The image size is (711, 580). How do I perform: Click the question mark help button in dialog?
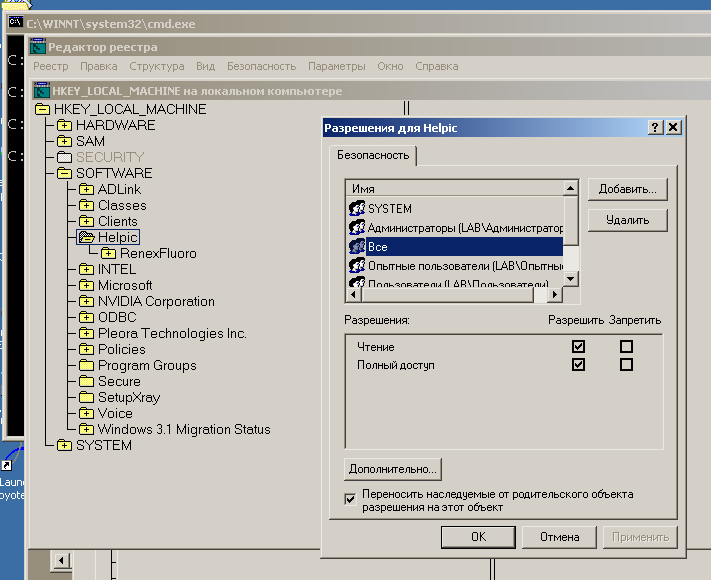tap(655, 128)
